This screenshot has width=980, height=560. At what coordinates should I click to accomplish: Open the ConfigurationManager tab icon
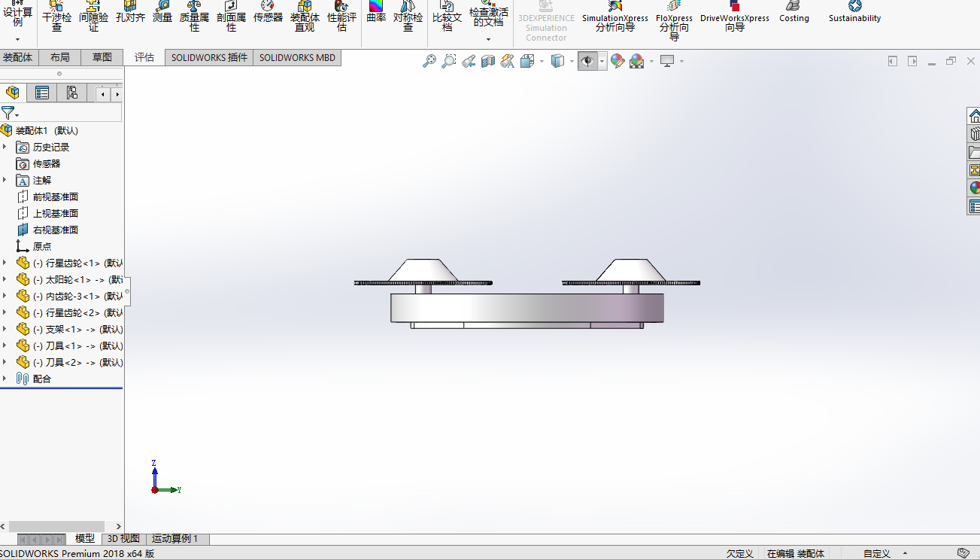72,93
